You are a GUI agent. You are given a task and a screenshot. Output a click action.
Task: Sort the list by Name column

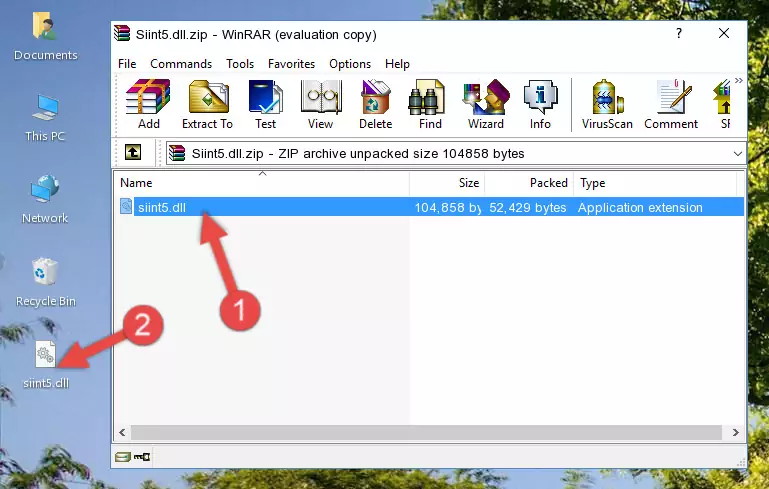point(262,183)
